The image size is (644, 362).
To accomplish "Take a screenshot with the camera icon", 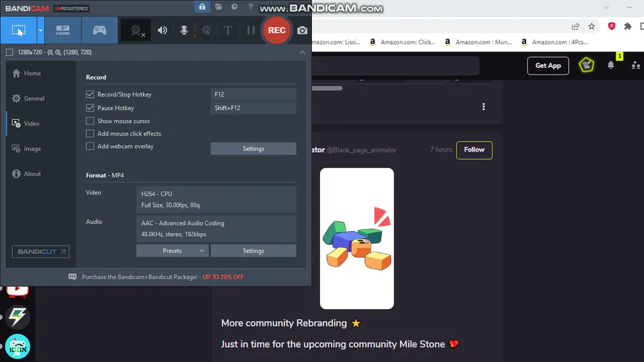I will point(302,30).
